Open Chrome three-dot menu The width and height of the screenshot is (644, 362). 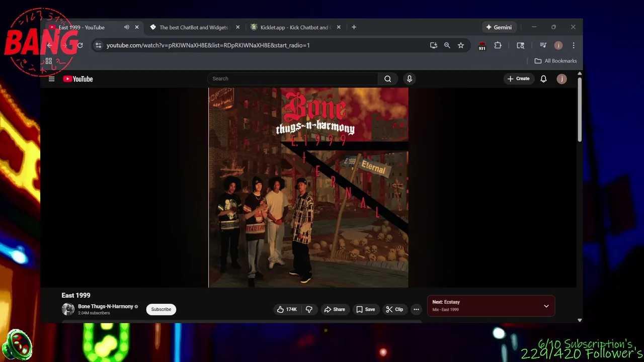pos(573,45)
